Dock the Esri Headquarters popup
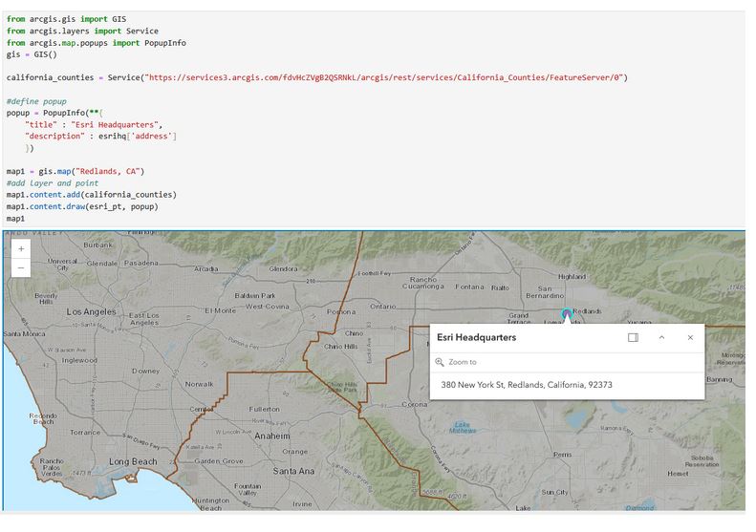The width and height of the screenshot is (756, 532). (x=633, y=338)
